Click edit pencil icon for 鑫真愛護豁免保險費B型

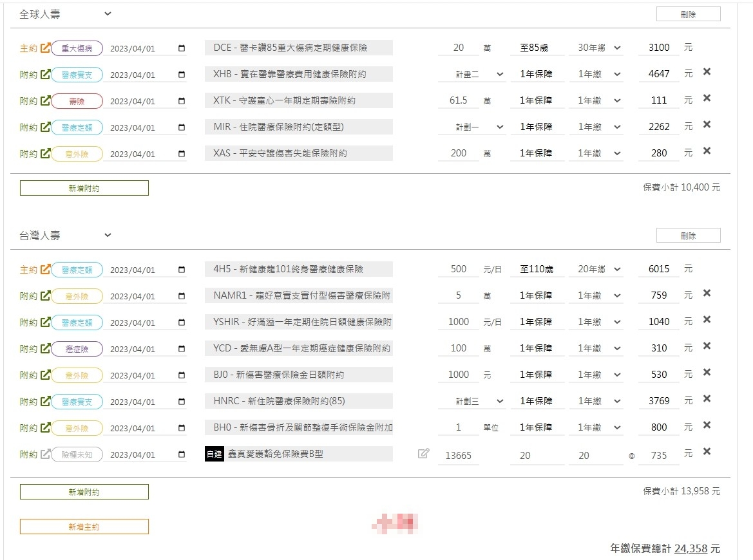pos(423,454)
